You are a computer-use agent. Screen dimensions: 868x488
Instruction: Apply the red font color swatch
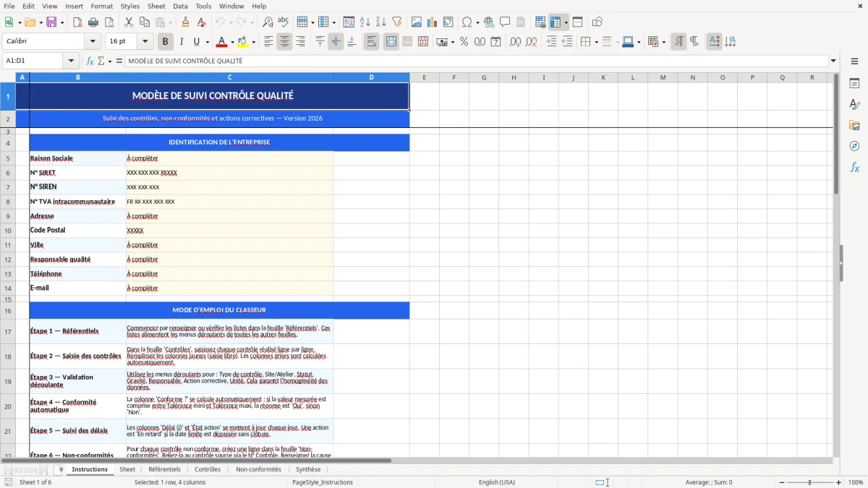point(222,42)
